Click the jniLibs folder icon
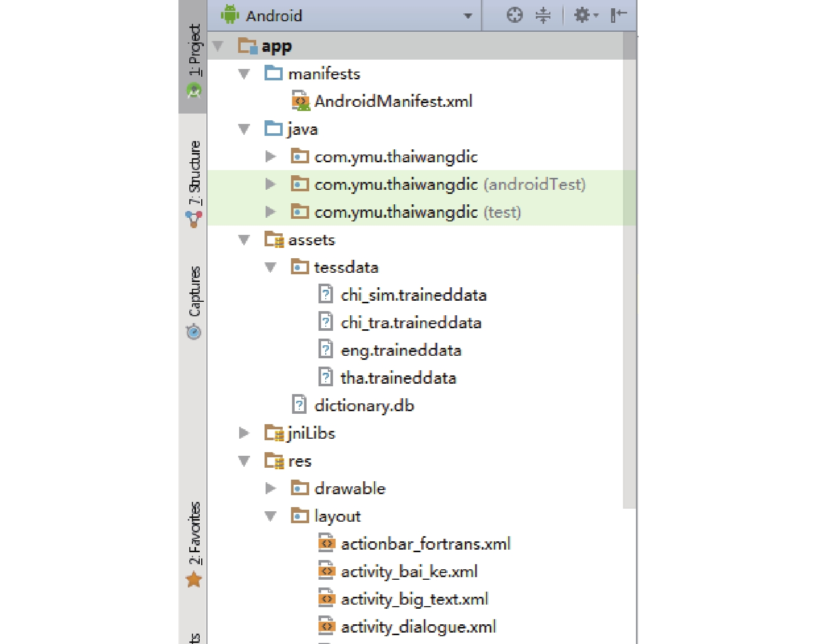Image resolution: width=817 pixels, height=644 pixels. click(x=274, y=432)
